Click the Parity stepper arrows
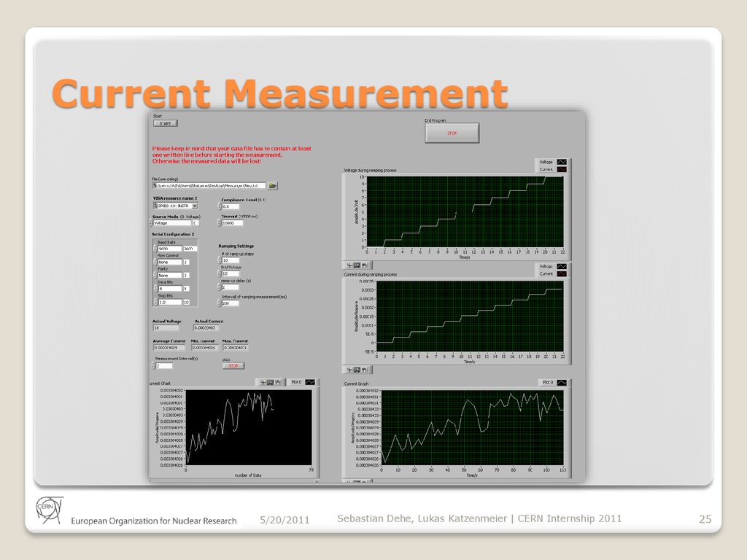 coord(155,275)
